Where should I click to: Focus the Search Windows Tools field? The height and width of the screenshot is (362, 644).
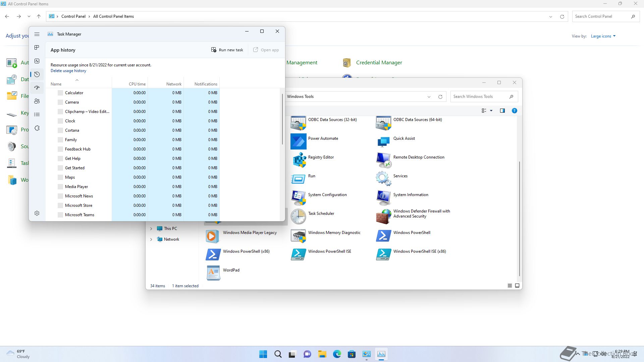coord(484,97)
